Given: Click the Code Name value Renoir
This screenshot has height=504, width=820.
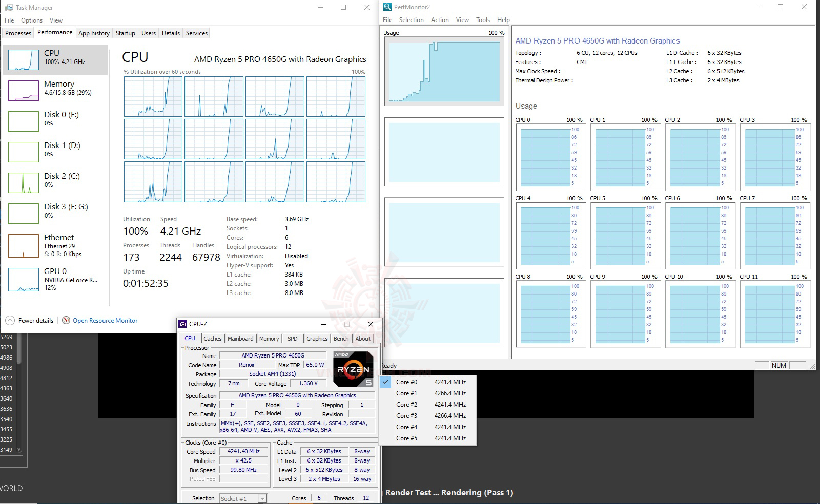Looking at the screenshot, I should coord(247,365).
